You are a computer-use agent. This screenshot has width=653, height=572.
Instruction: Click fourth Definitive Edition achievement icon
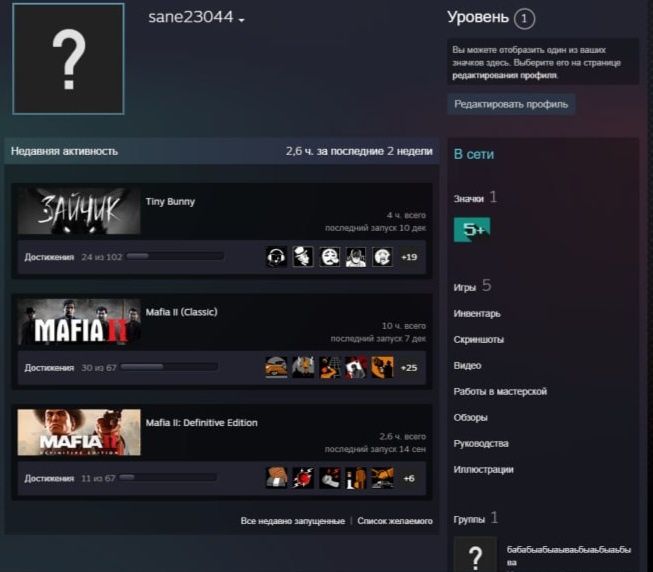pos(356,478)
